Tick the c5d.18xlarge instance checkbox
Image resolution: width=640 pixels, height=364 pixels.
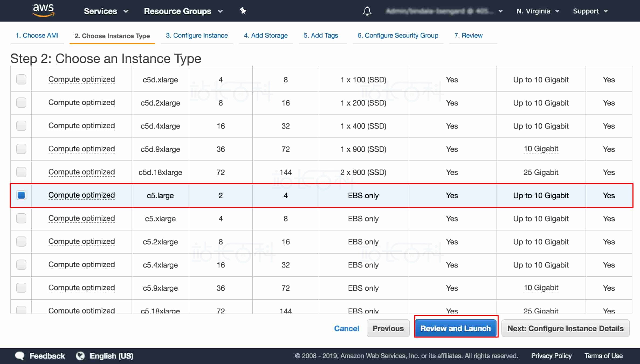click(21, 172)
